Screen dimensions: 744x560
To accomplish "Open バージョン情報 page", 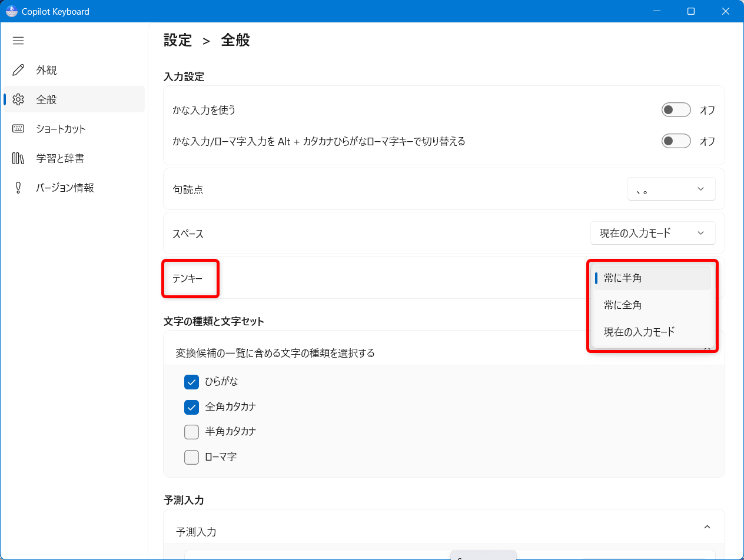I will pyautogui.click(x=74, y=188).
